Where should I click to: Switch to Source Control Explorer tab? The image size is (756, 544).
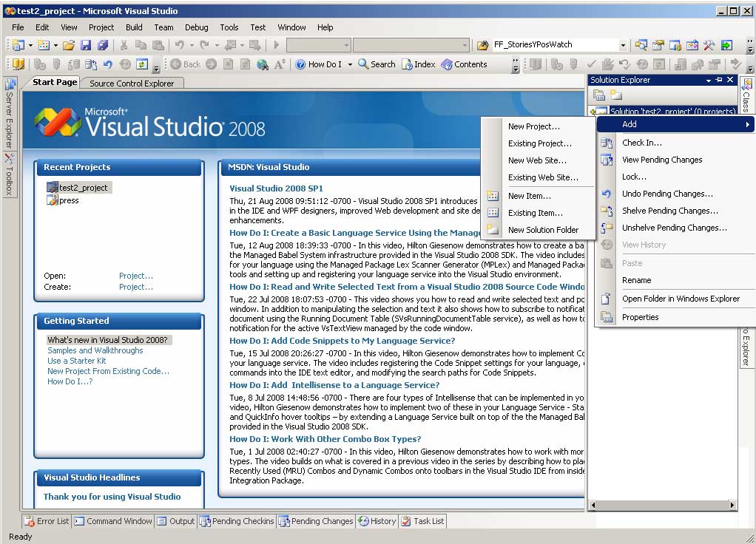[132, 84]
